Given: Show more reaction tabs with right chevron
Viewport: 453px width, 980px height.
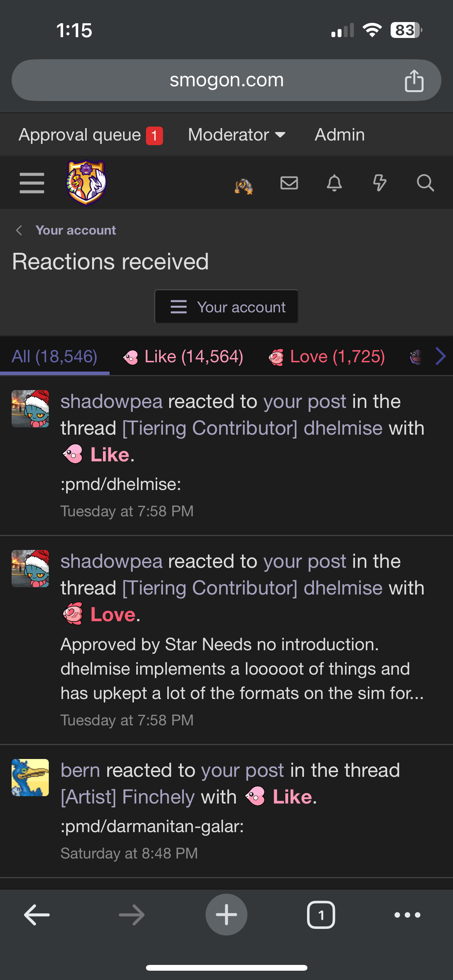Looking at the screenshot, I should (x=441, y=356).
